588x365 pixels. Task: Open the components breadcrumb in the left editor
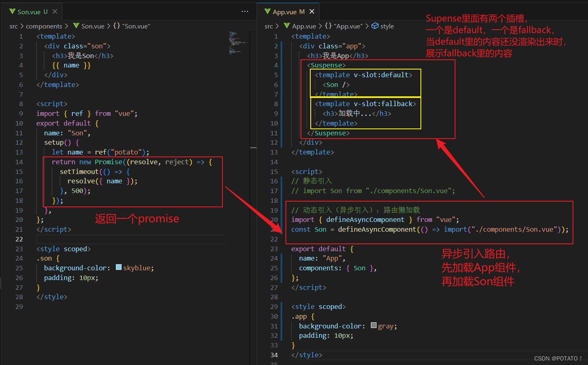tap(44, 26)
